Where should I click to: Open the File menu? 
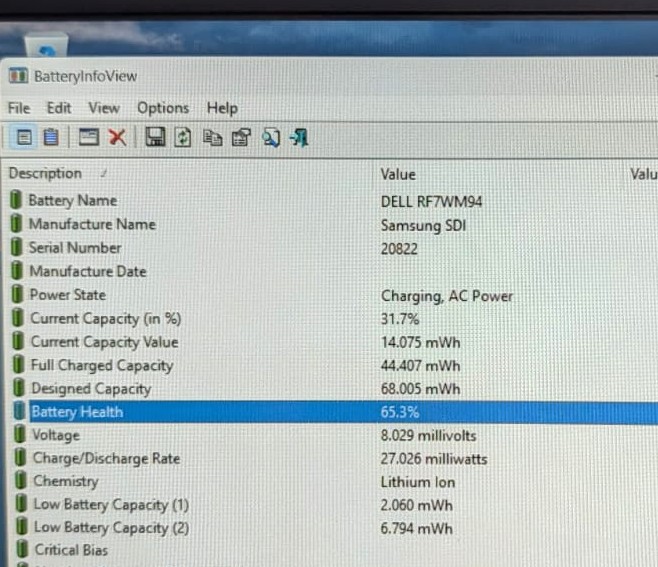pyautogui.click(x=19, y=108)
